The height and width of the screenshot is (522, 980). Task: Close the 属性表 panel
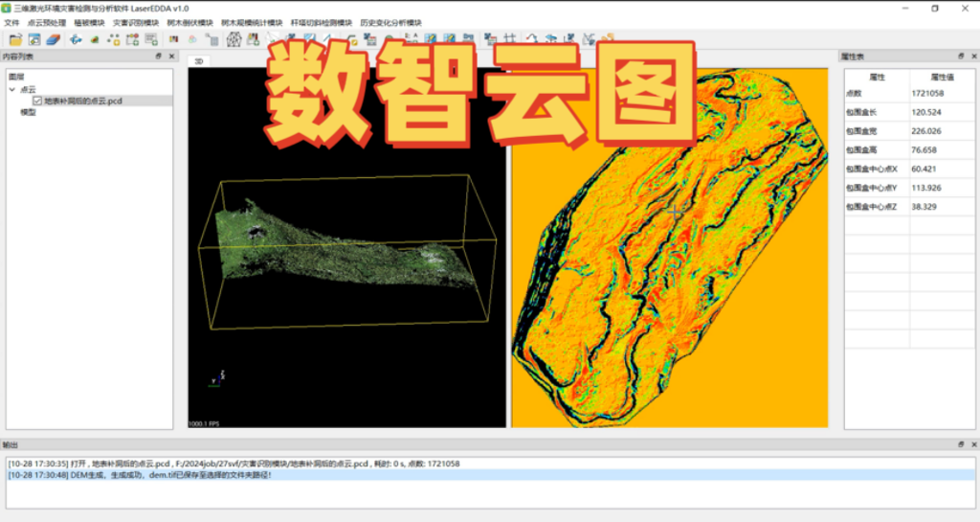[x=973, y=57]
